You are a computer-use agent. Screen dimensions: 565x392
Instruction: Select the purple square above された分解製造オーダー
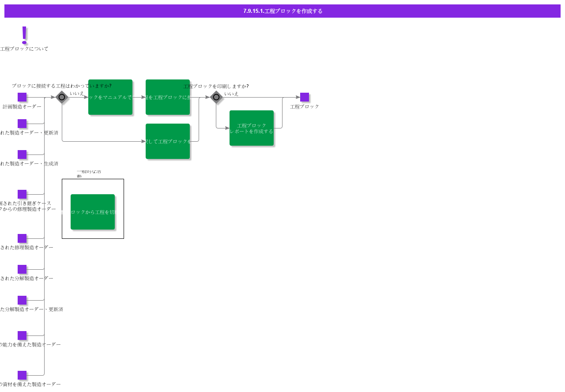coord(22,269)
